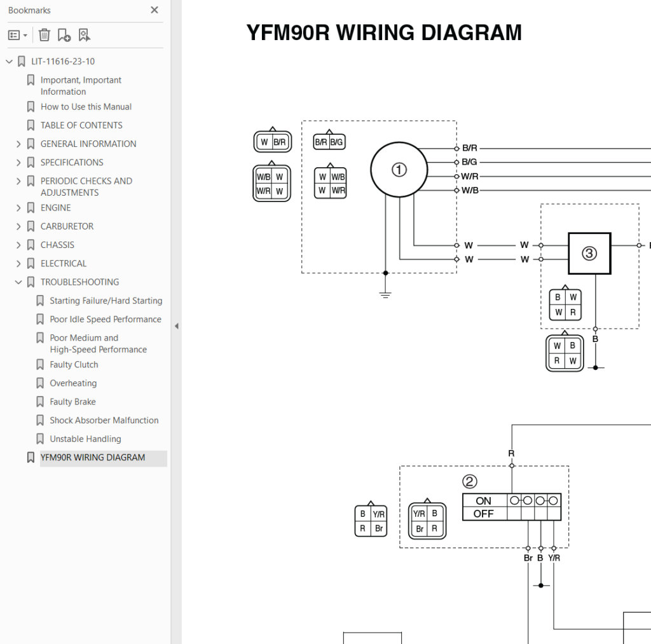The width and height of the screenshot is (651, 644).
Task: Open the SPECIFICATIONS section
Action: [72, 162]
